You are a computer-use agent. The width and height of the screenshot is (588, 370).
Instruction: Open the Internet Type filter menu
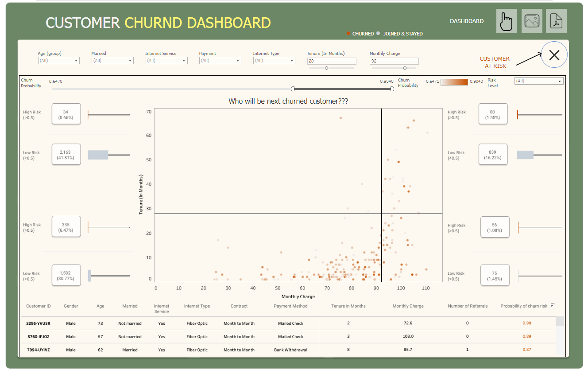[x=274, y=60]
